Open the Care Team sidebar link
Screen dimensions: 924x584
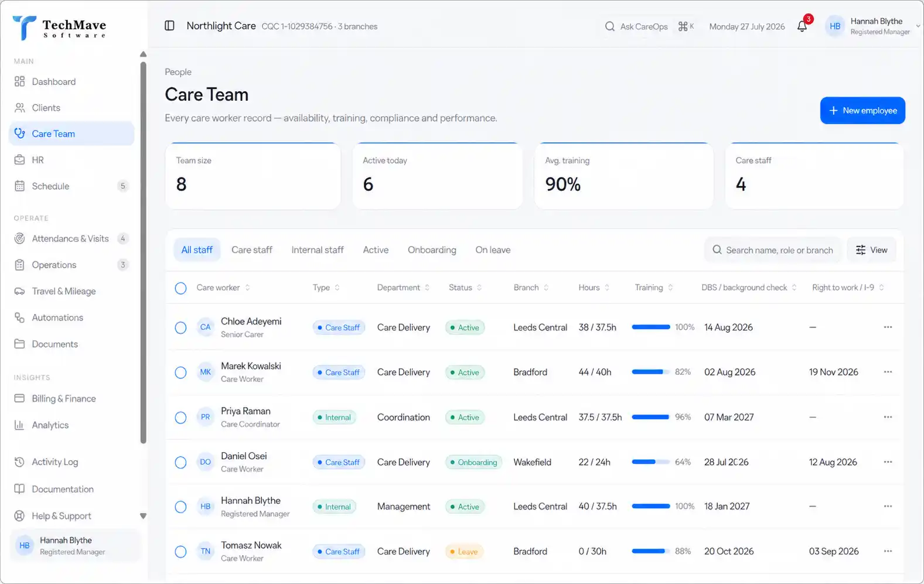[x=71, y=134]
